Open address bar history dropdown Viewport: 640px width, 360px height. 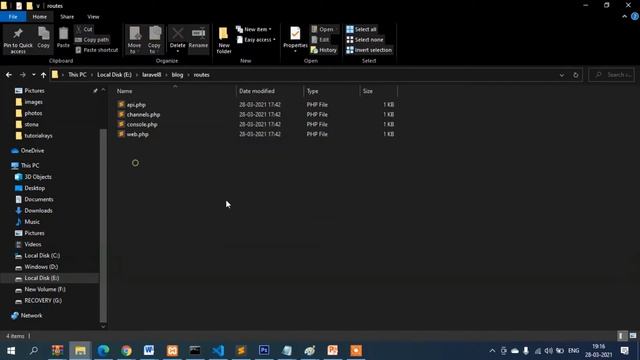[x=562, y=75]
